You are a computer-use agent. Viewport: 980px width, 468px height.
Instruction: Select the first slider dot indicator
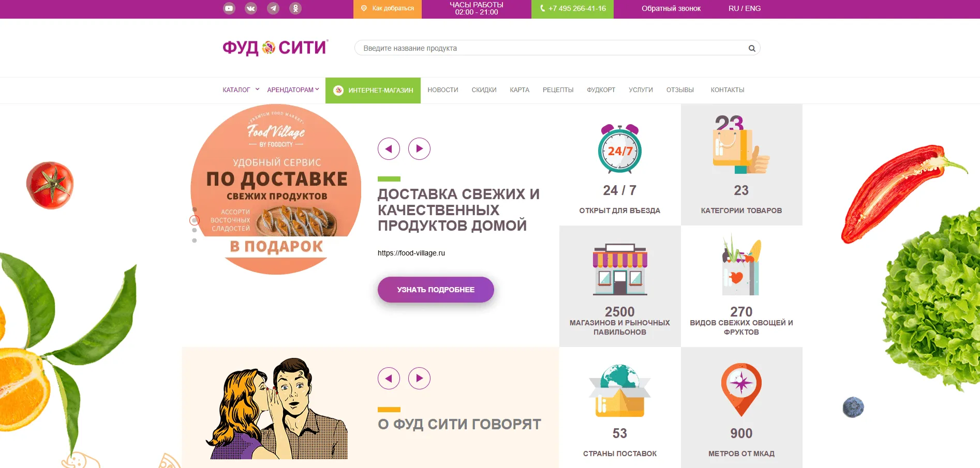[195, 209]
